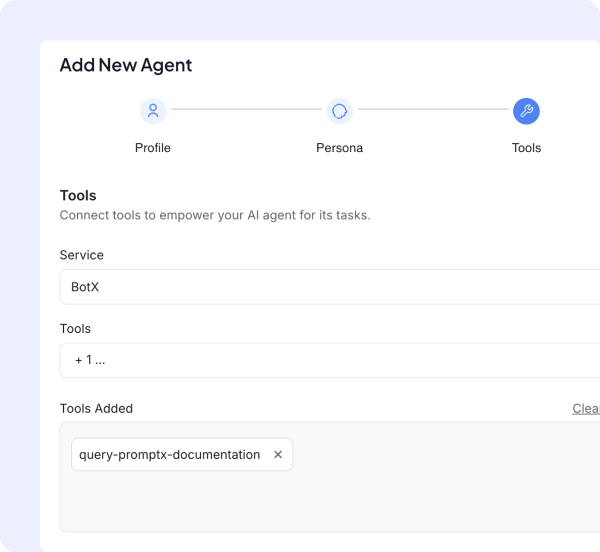Image resolution: width=600 pixels, height=552 pixels.
Task: Go to the Profile step label
Action: (153, 148)
